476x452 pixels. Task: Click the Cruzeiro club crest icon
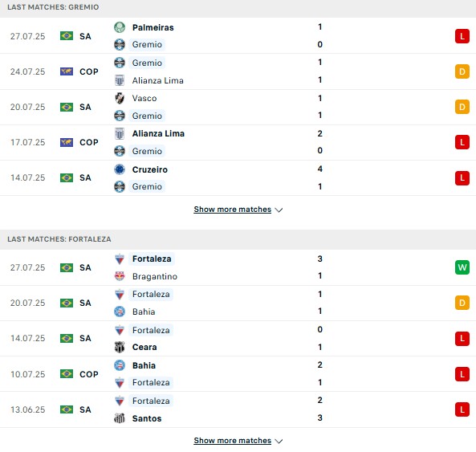point(120,169)
